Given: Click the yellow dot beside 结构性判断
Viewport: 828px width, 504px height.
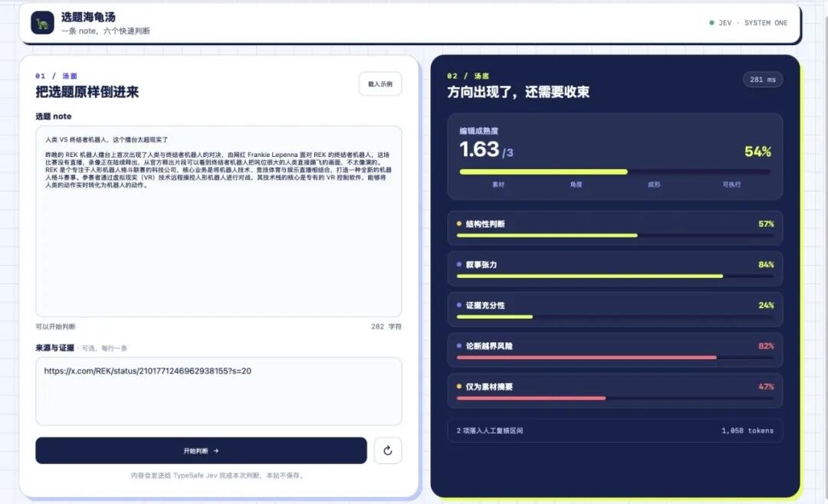Looking at the screenshot, I should [x=459, y=223].
